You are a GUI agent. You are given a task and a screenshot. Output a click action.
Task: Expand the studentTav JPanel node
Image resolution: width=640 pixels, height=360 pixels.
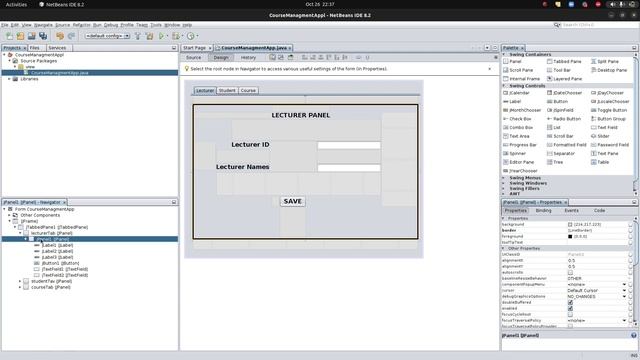(20, 281)
